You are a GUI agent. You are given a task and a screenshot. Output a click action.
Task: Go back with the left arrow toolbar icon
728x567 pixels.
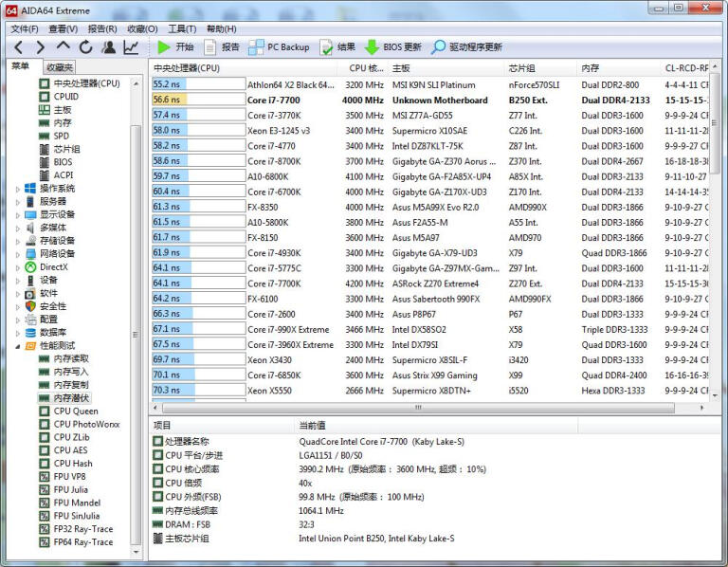[x=19, y=46]
